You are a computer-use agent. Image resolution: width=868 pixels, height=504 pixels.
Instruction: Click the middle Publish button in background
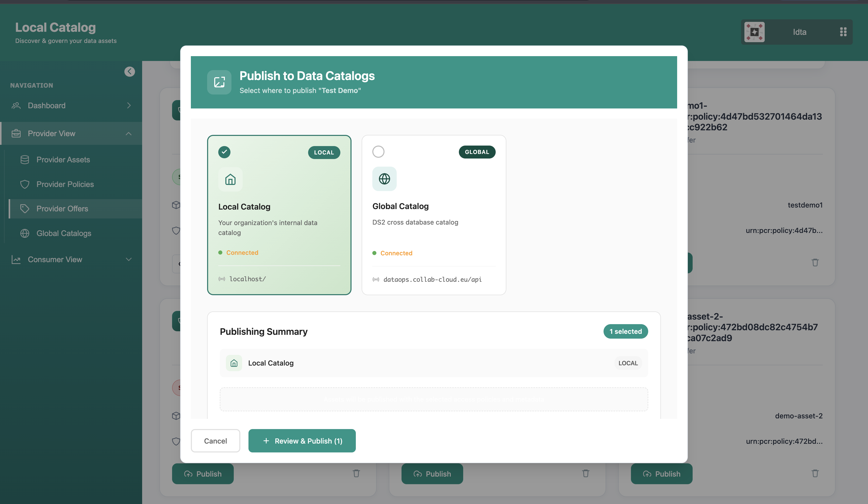pos(432,474)
